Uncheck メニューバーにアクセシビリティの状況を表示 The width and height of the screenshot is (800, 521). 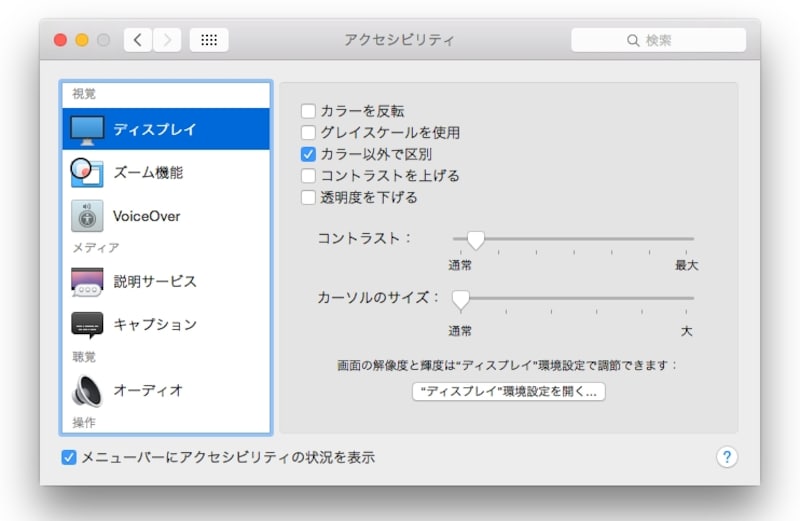click(68, 457)
